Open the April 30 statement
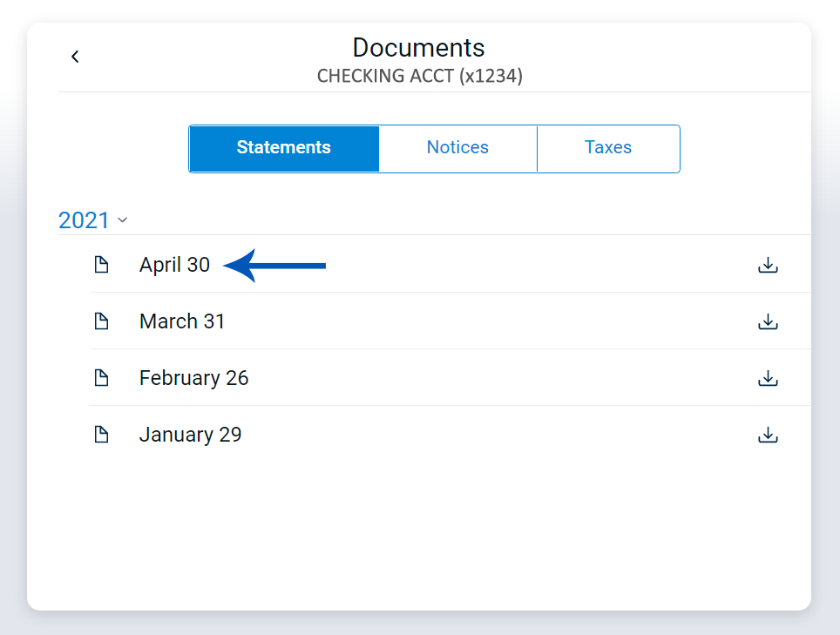This screenshot has width=840, height=635. point(174,265)
